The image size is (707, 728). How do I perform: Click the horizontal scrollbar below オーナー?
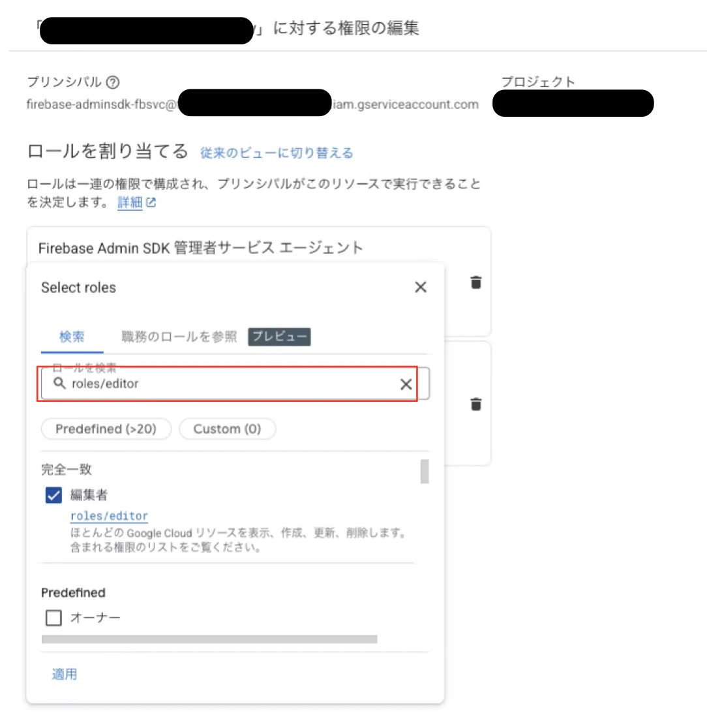click(x=209, y=639)
